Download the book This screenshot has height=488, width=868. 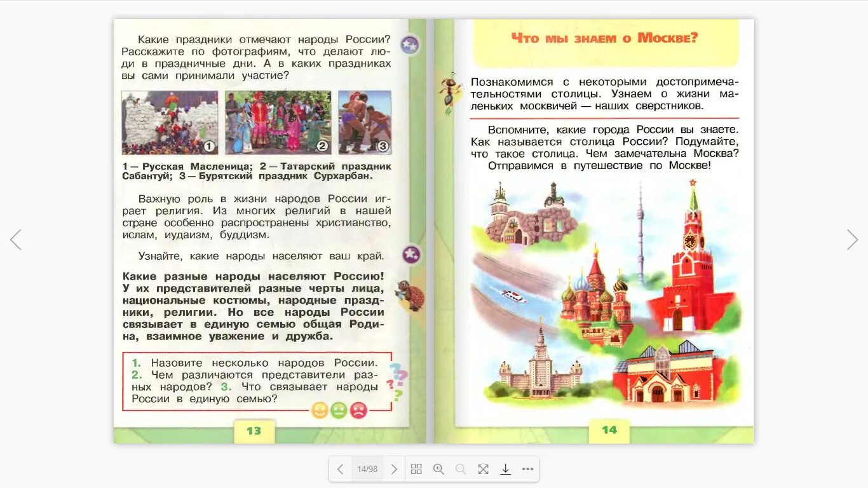505,469
